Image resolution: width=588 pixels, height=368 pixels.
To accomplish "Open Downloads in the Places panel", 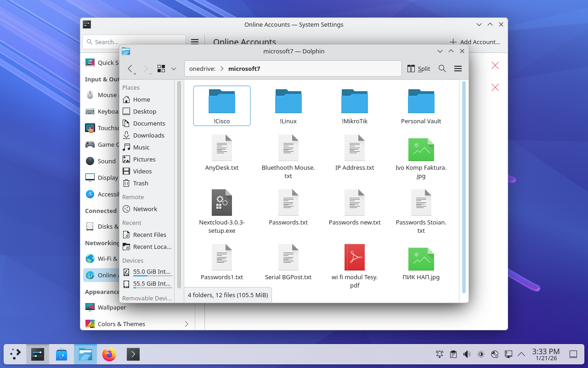I will tap(148, 135).
